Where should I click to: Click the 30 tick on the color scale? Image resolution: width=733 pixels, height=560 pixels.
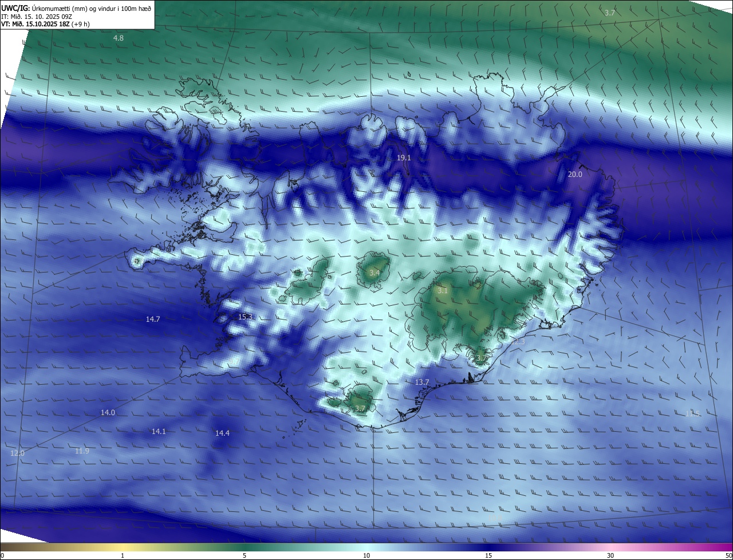[x=610, y=555]
